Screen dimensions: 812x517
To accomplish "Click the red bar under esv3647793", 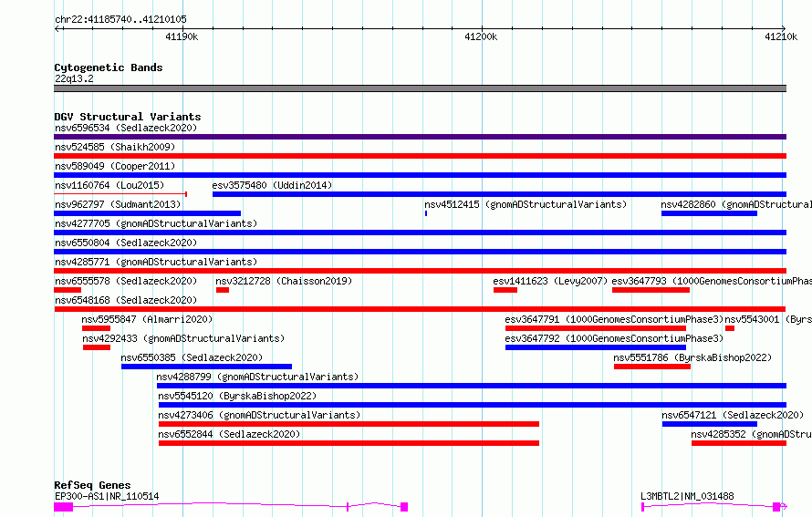I will click(651, 290).
